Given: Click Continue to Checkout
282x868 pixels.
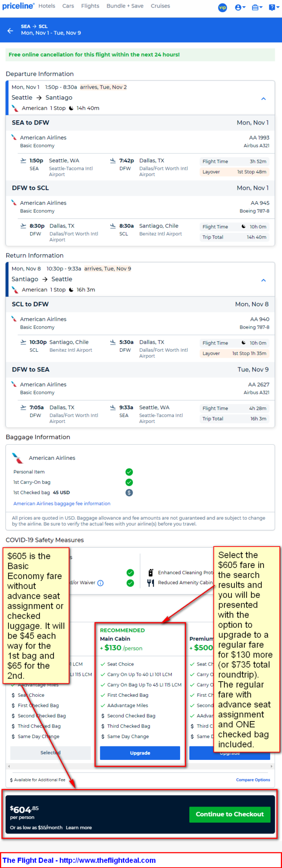Looking at the screenshot, I should [230, 814].
